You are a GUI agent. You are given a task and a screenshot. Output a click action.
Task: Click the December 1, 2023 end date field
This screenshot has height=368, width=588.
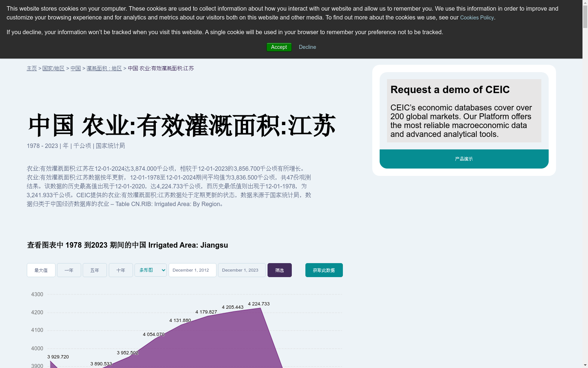point(242,270)
